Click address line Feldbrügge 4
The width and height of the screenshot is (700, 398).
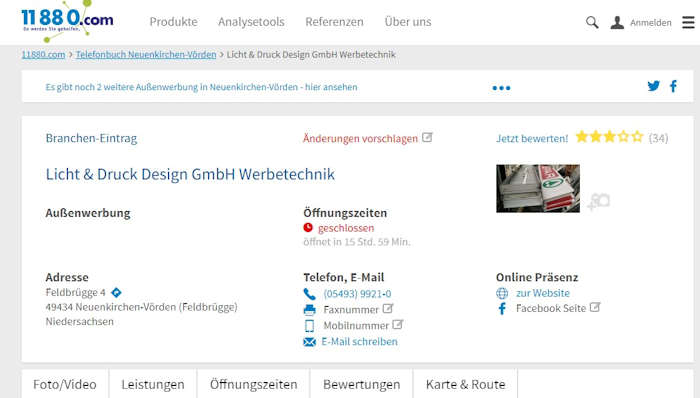[x=75, y=293]
